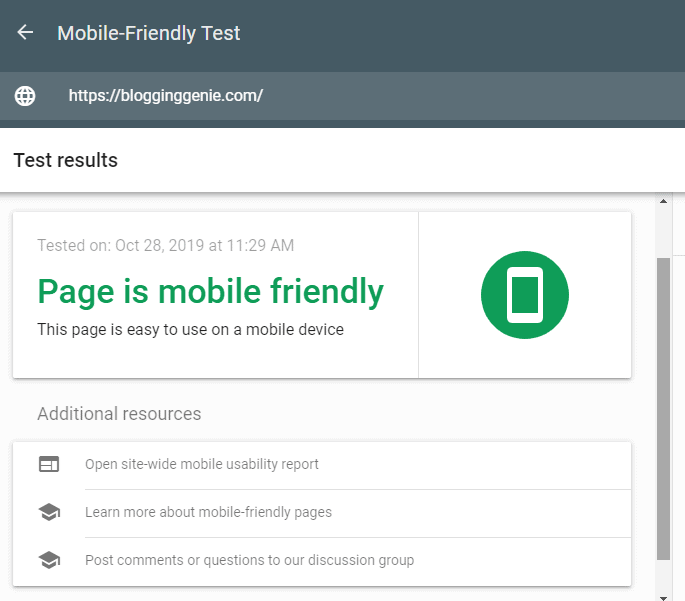The height and width of the screenshot is (601, 685).
Task: Click This page is easy to use text
Action: 190,329
